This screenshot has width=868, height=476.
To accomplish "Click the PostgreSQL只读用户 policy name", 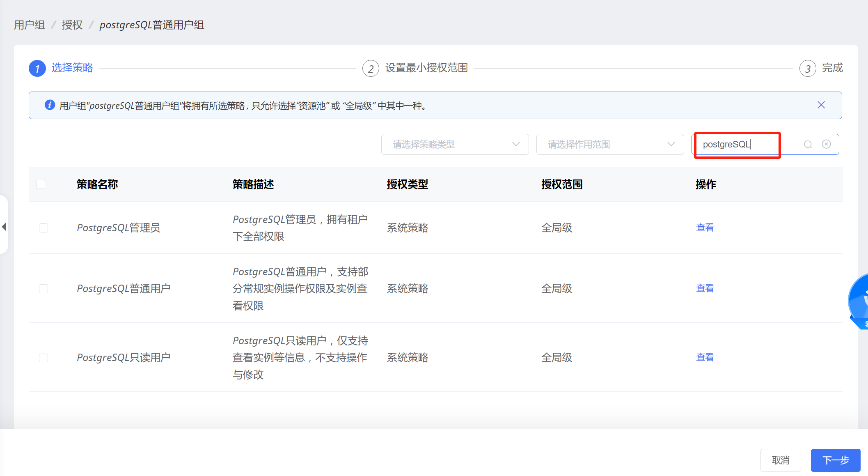I will pyautogui.click(x=124, y=358).
